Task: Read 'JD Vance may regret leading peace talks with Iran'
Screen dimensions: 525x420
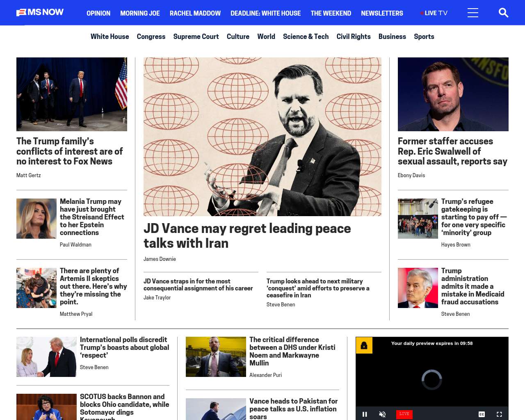Action: [247, 236]
